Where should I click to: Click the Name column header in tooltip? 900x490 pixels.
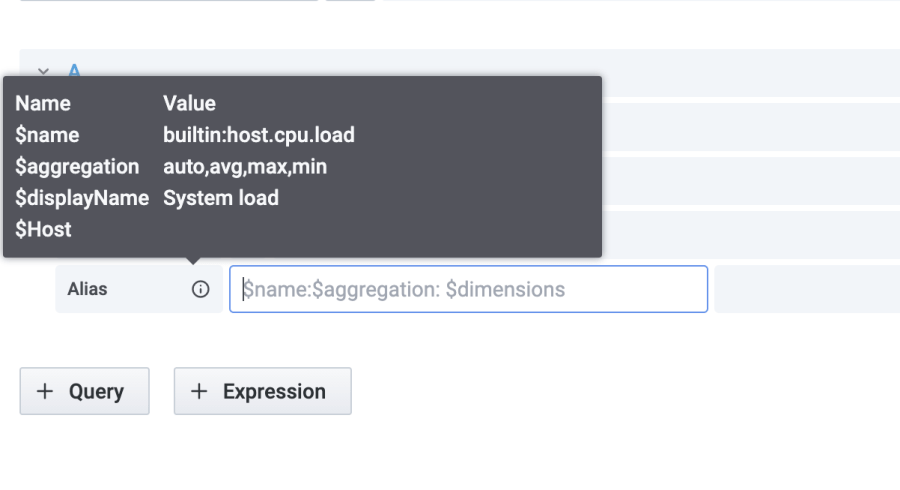coord(43,103)
